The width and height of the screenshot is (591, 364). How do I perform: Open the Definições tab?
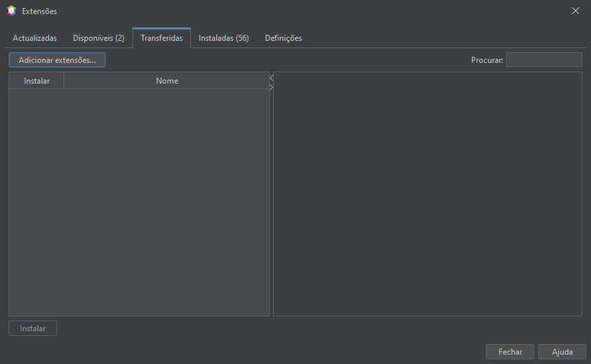point(283,38)
